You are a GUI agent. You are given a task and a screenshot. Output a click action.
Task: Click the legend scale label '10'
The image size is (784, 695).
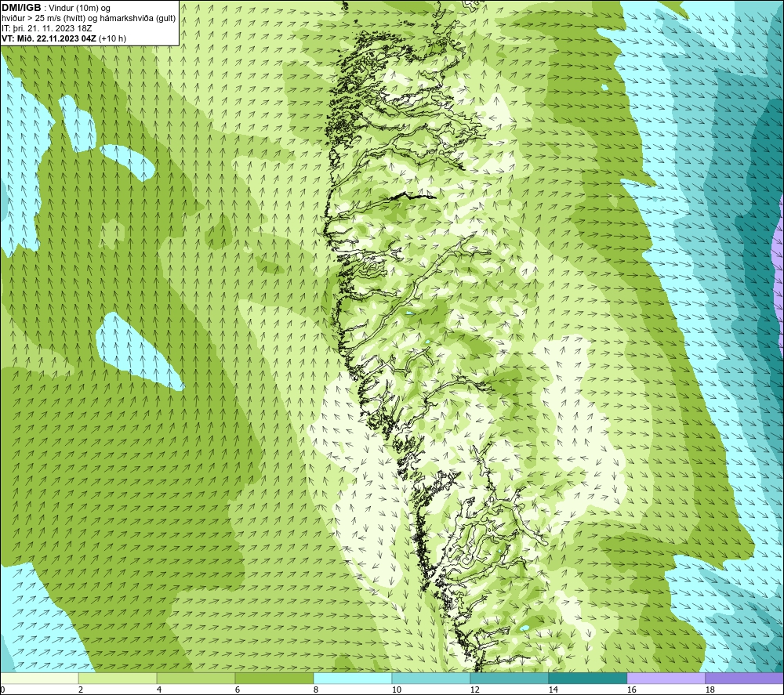pos(397,690)
